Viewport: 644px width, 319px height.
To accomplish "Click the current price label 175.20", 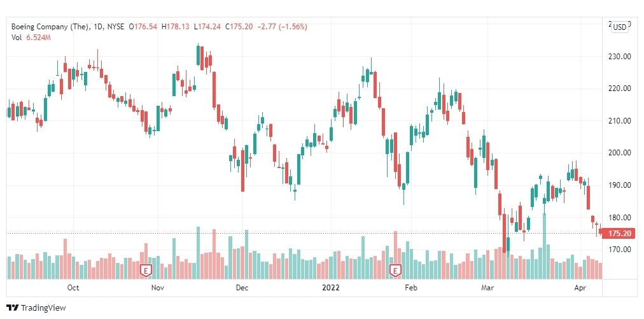I will (619, 233).
